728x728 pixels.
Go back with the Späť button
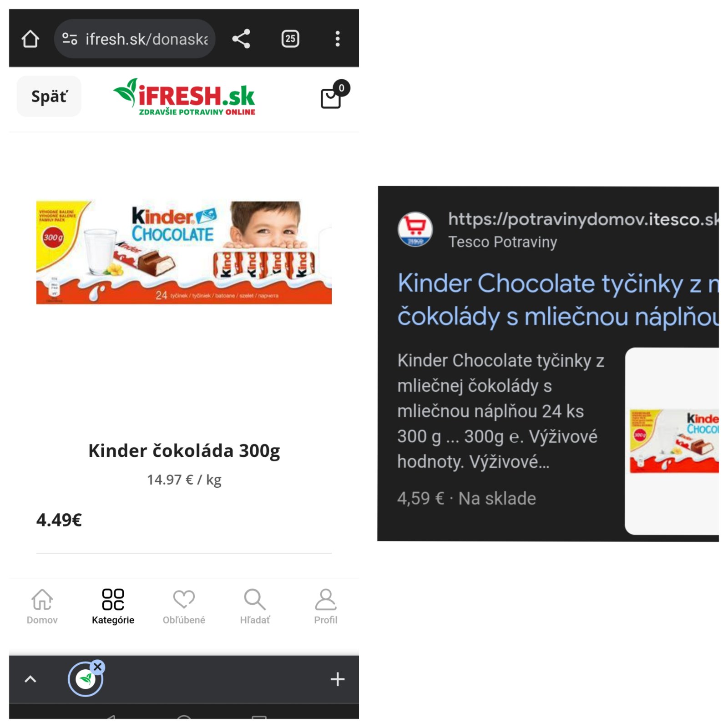(49, 96)
